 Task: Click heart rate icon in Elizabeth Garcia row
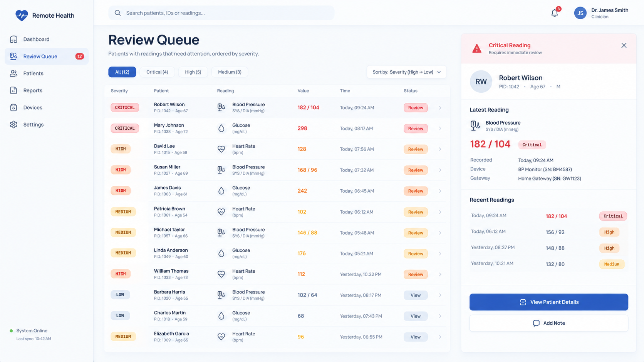click(221, 337)
